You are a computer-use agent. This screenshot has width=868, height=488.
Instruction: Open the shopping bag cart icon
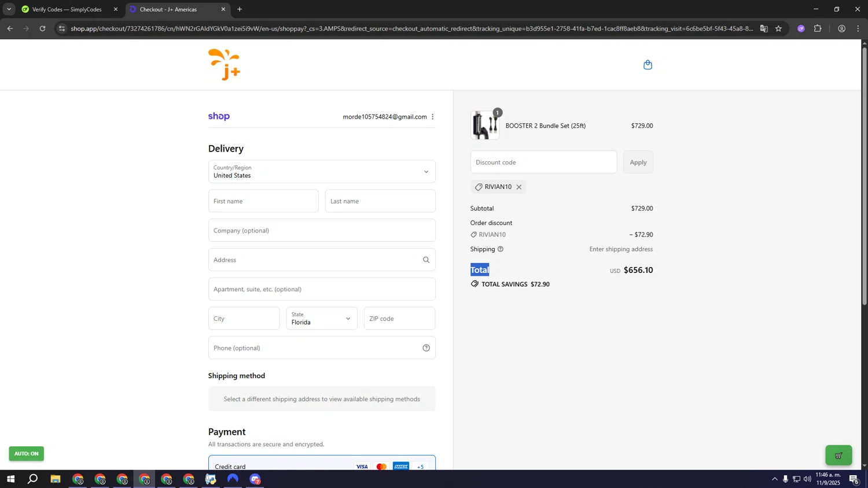pyautogui.click(x=648, y=65)
